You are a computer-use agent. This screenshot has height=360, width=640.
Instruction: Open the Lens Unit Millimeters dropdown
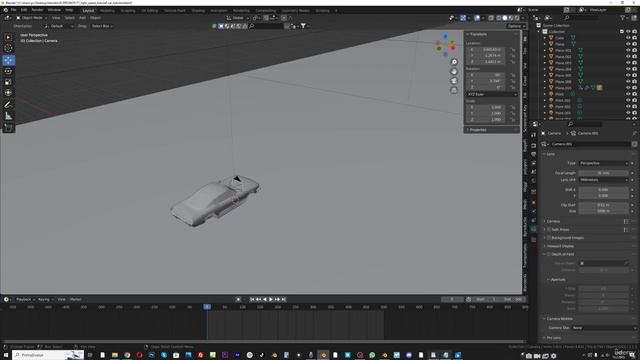603,180
